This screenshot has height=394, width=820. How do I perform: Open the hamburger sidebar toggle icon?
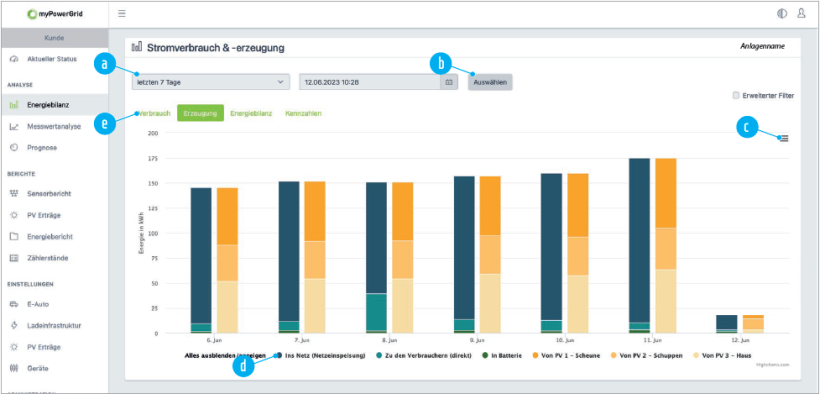(x=122, y=14)
